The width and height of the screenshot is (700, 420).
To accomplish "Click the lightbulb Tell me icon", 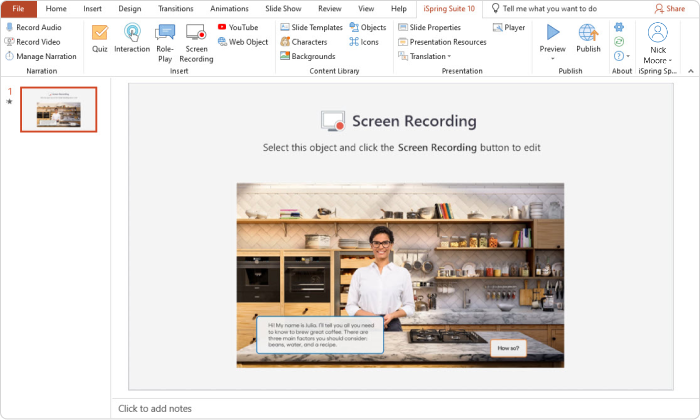I will (495, 8).
